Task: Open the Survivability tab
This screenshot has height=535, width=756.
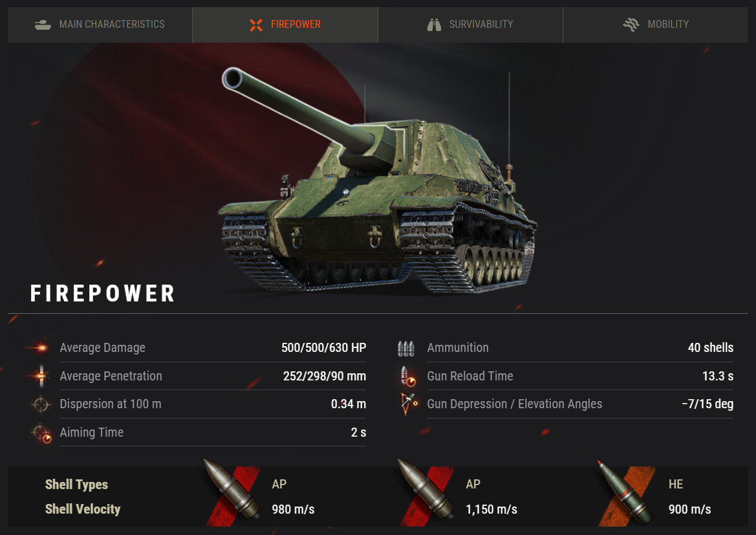Action: click(x=471, y=25)
